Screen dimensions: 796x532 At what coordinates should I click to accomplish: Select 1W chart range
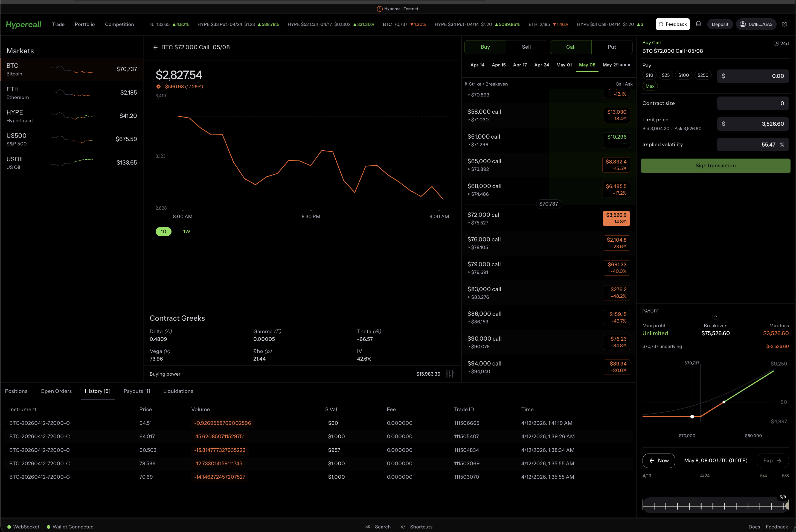point(187,231)
